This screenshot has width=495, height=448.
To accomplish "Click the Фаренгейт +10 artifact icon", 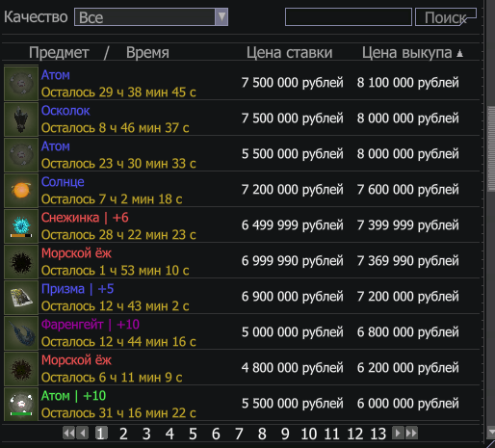I will pos(21,333).
